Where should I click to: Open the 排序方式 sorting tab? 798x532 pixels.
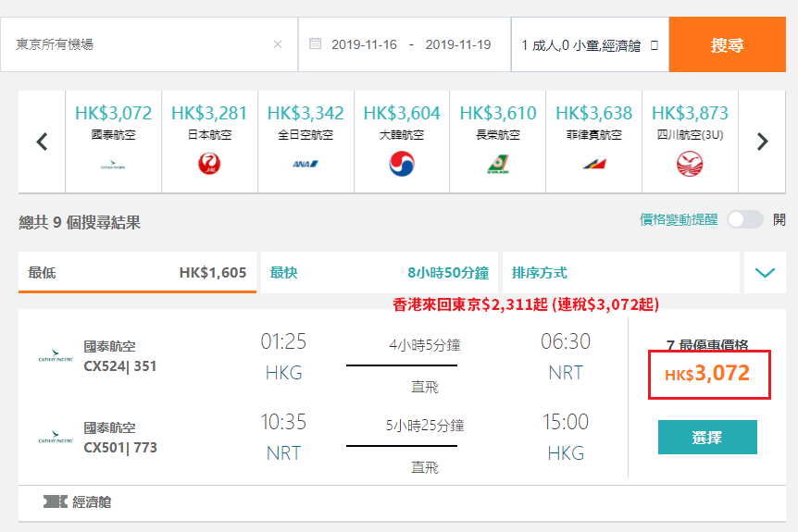point(621,273)
